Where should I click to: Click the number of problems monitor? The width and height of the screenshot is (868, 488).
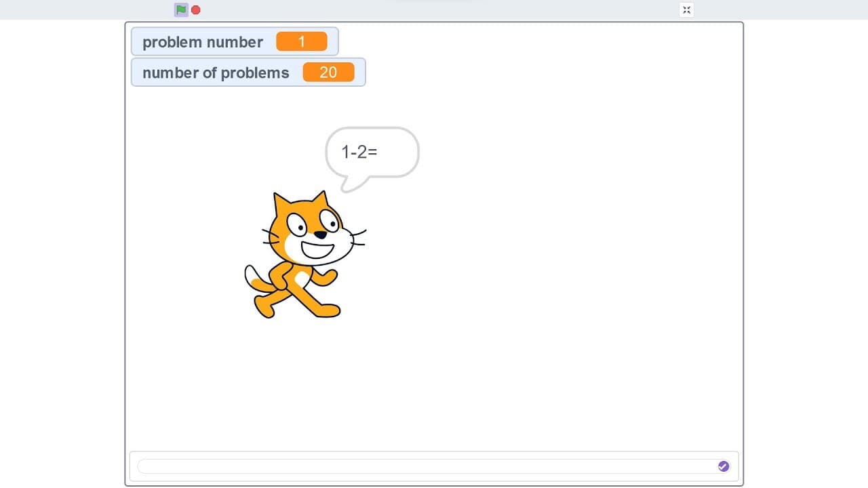pyautogui.click(x=248, y=72)
